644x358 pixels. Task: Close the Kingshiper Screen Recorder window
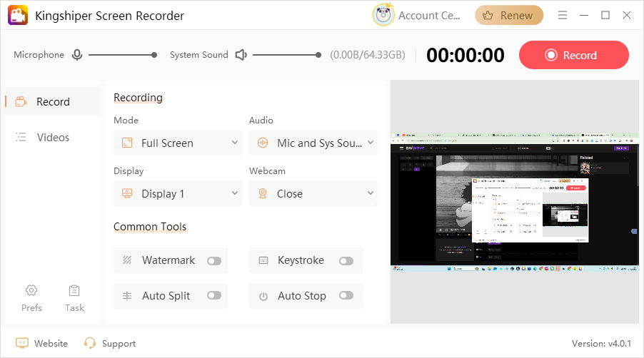click(627, 15)
